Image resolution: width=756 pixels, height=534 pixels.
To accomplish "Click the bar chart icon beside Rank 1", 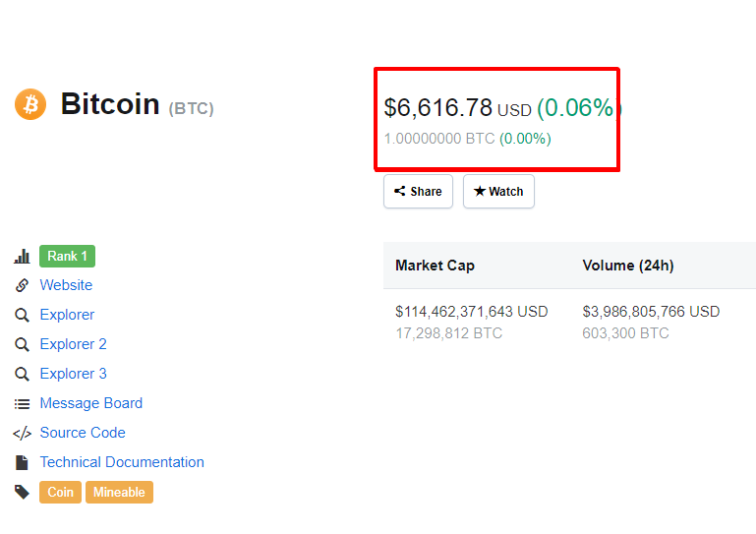I will pos(22,256).
